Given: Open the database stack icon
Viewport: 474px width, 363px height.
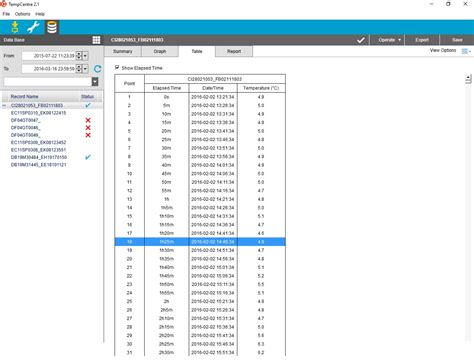Looking at the screenshot, I should tap(52, 27).
